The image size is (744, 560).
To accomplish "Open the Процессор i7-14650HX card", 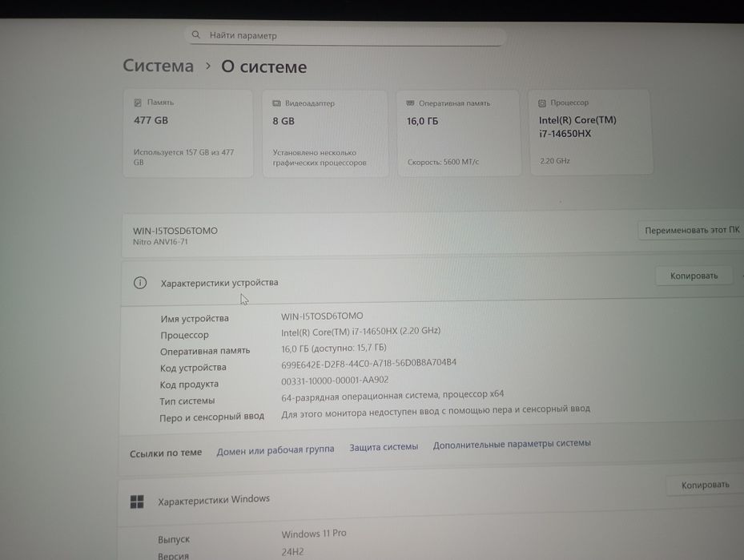I will click(591, 132).
